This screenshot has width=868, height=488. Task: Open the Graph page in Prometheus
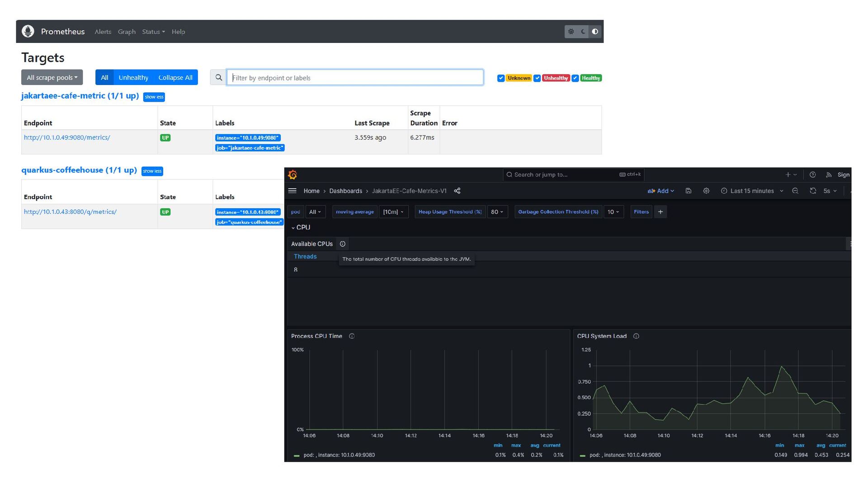pos(127,32)
